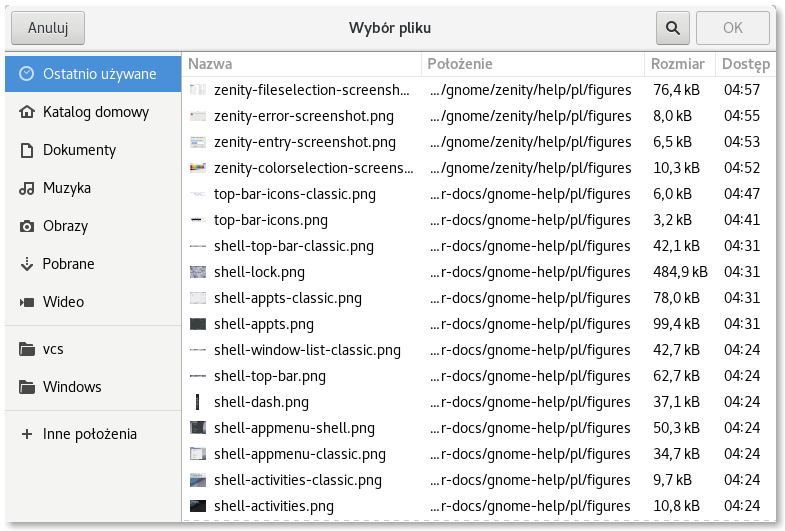Click the plus icon for Inne położenia

(27, 434)
